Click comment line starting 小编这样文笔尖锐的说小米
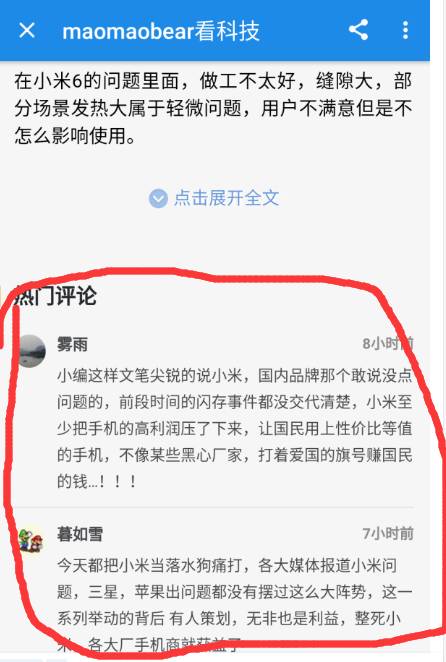Viewport: 446px width, 662px height. (235, 375)
